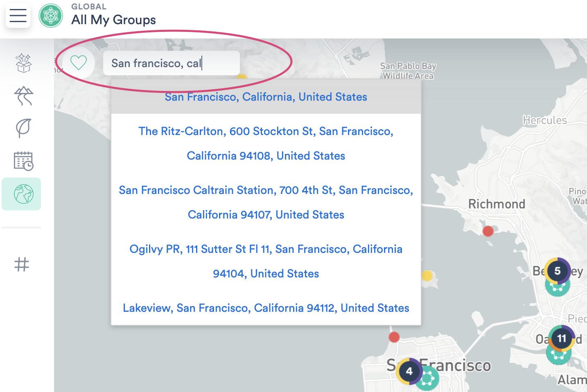
Task: Select San Francisco, California, United States suggestion
Action: pos(266,97)
